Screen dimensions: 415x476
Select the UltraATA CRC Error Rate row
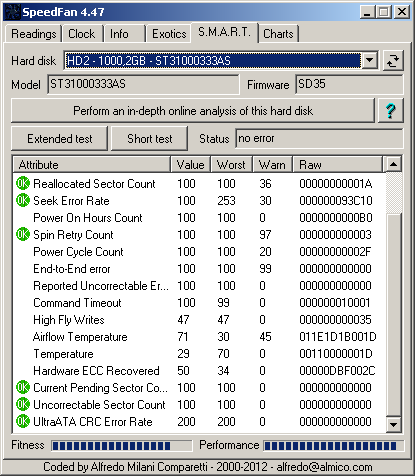(x=199, y=422)
